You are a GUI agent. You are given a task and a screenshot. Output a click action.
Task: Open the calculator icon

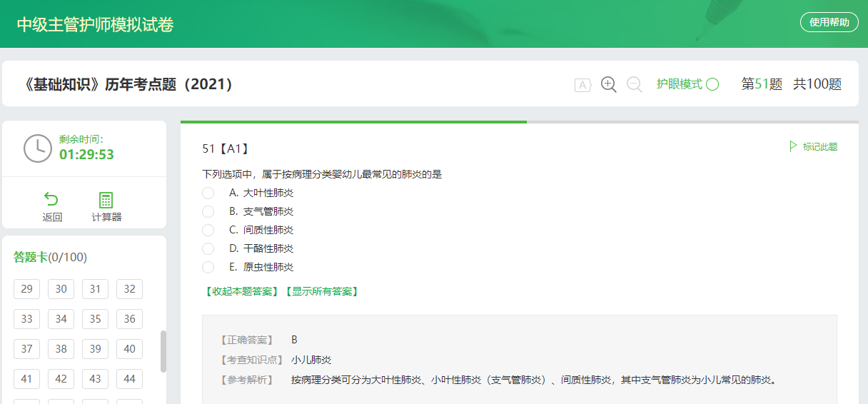(106, 200)
